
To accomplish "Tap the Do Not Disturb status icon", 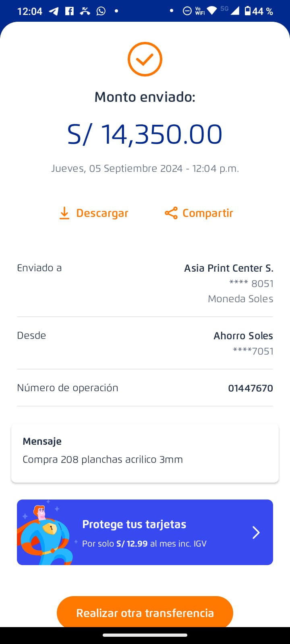I will tap(187, 11).
